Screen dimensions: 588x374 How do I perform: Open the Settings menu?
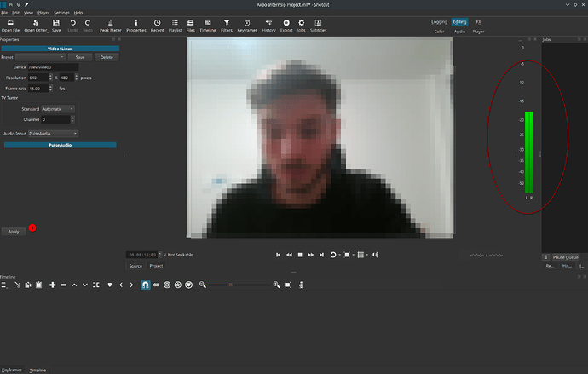pos(61,13)
